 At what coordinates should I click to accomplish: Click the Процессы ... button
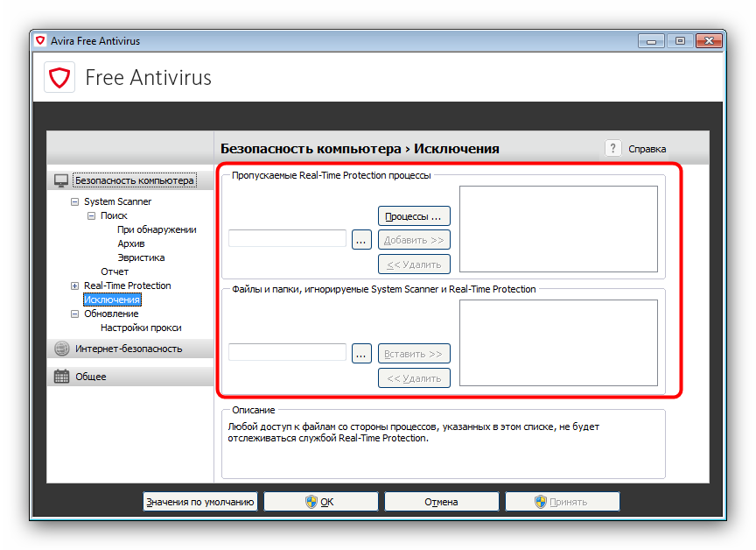click(414, 215)
